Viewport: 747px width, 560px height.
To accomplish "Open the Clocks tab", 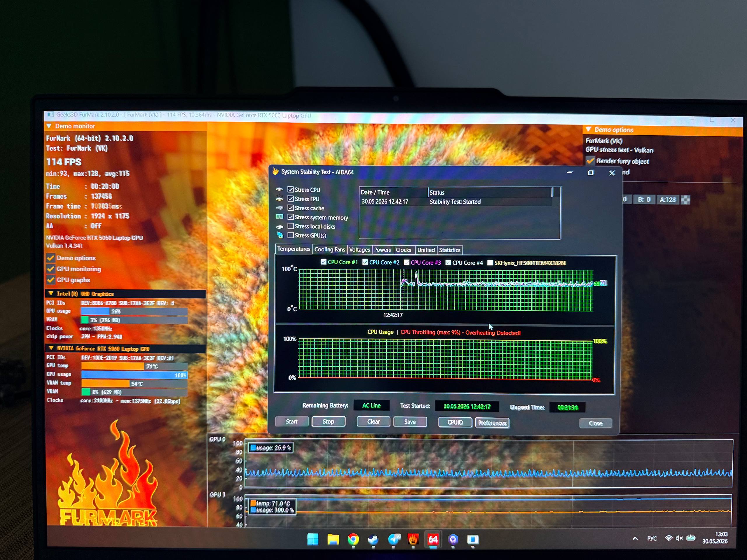I will click(403, 250).
